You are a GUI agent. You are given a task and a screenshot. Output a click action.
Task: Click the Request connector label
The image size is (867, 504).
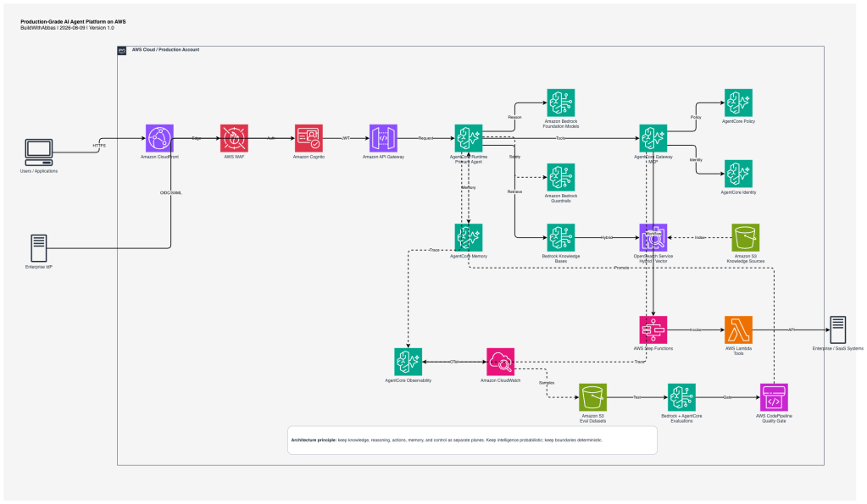425,138
